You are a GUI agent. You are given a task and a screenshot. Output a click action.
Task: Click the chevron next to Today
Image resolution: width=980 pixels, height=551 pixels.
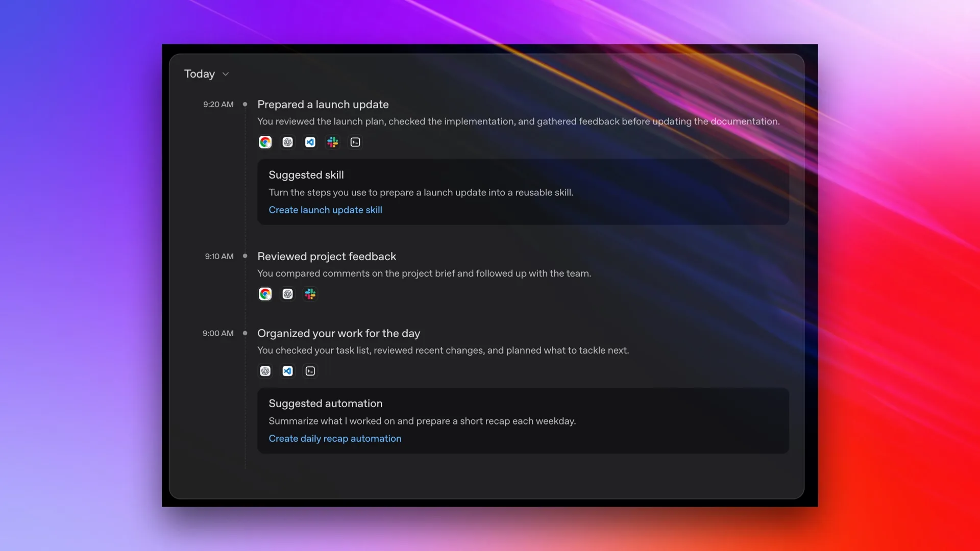pos(226,74)
